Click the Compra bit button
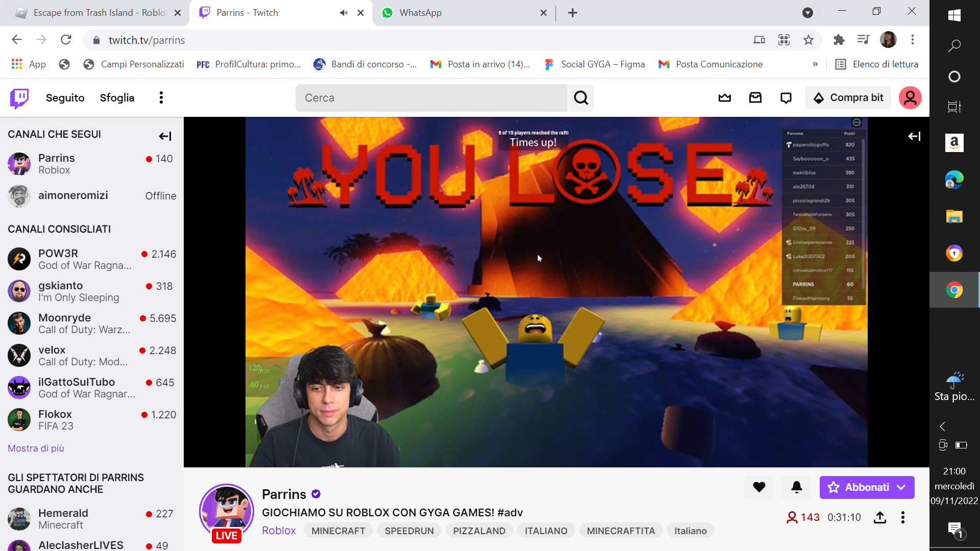The image size is (980, 551). pyautogui.click(x=848, y=98)
